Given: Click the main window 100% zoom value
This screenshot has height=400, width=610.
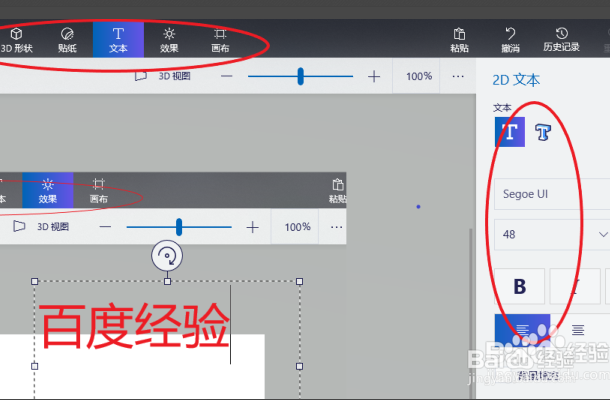Looking at the screenshot, I should pyautogui.click(x=419, y=76).
